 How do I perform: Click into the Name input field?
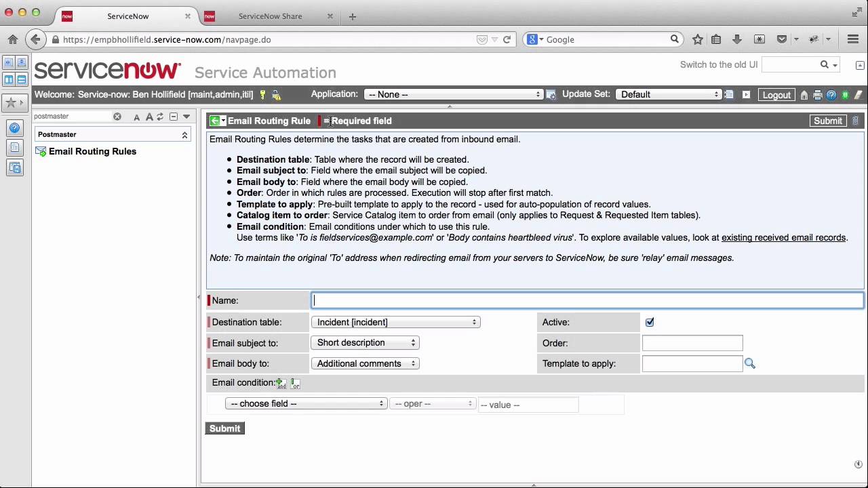point(587,301)
